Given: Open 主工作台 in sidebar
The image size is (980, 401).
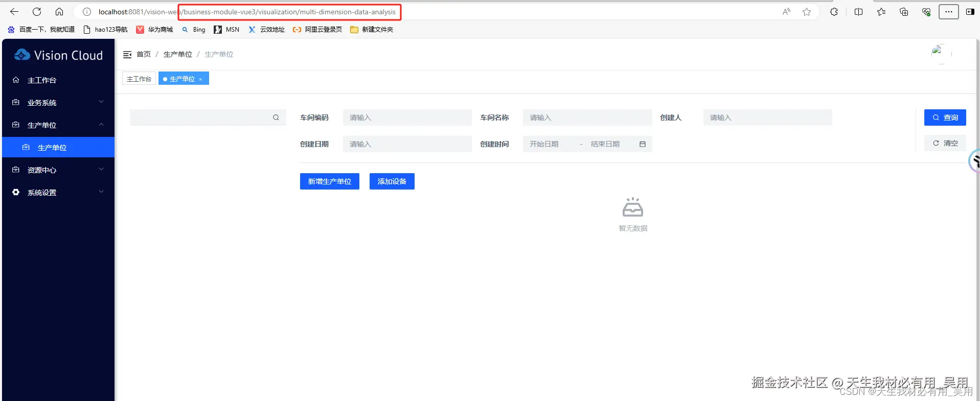Looking at the screenshot, I should point(58,80).
